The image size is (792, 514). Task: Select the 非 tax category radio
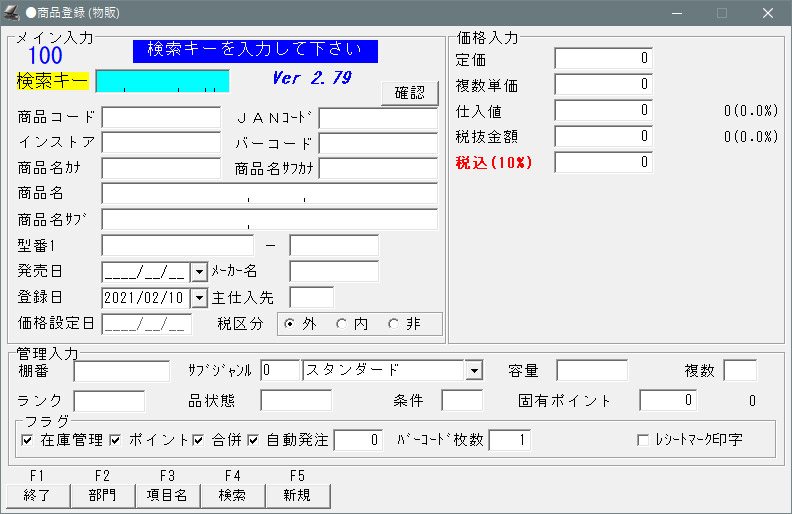click(393, 323)
